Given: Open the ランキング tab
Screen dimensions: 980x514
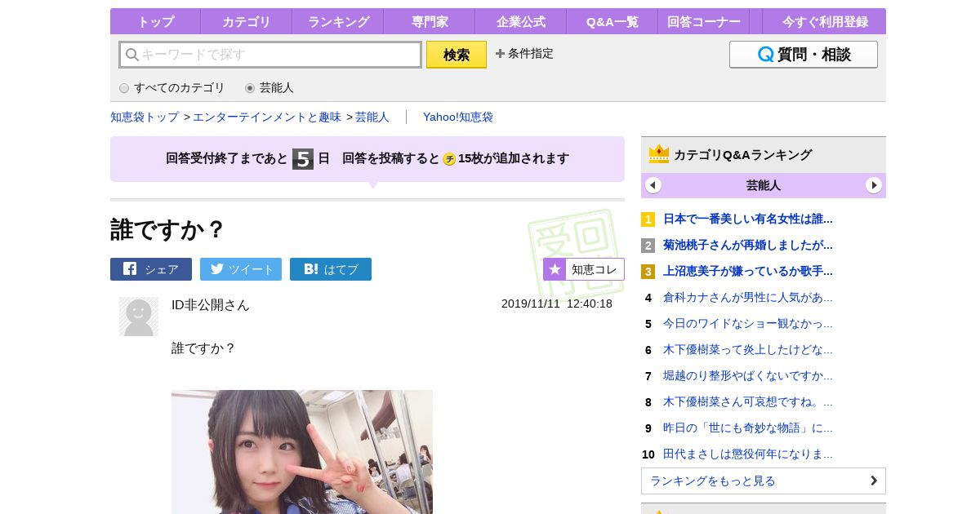Looking at the screenshot, I should tap(338, 22).
